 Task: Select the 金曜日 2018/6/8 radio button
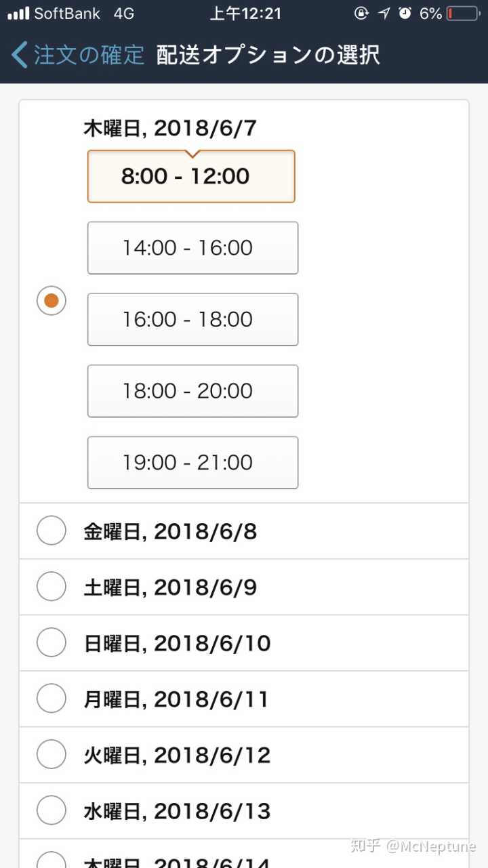[52, 531]
